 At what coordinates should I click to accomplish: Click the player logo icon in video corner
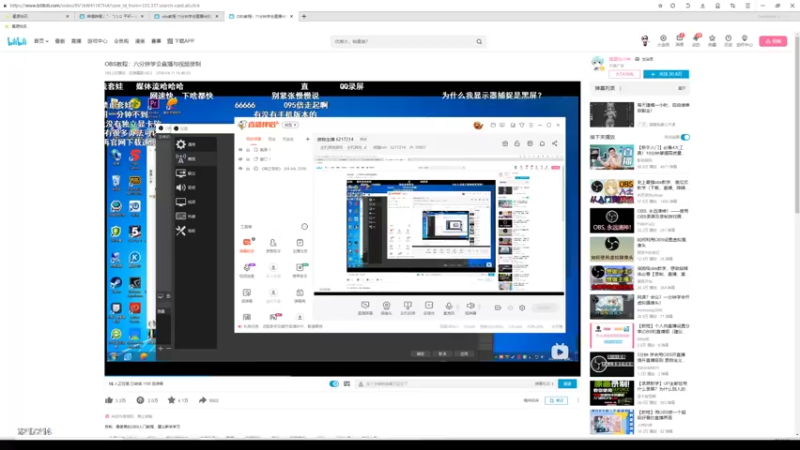coord(559,352)
